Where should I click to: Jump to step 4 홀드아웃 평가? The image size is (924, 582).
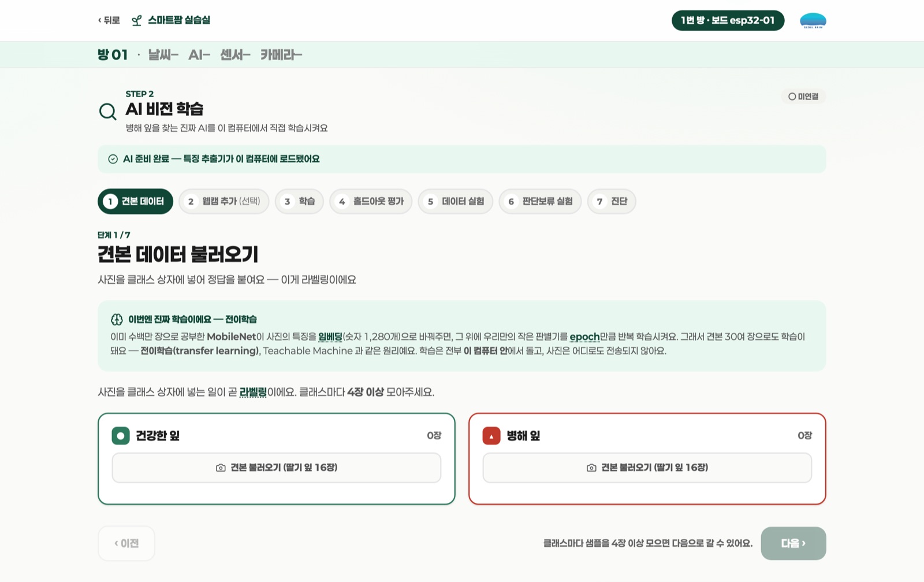tap(371, 202)
